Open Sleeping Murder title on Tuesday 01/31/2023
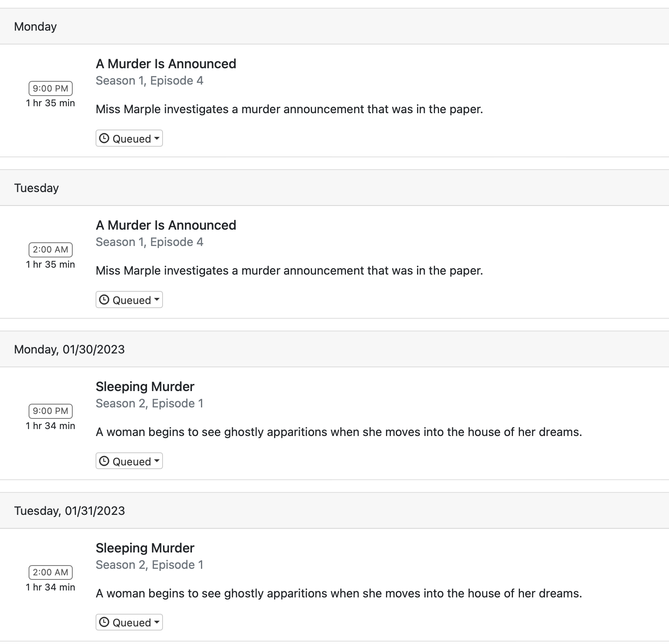The height and width of the screenshot is (644, 669). click(145, 548)
